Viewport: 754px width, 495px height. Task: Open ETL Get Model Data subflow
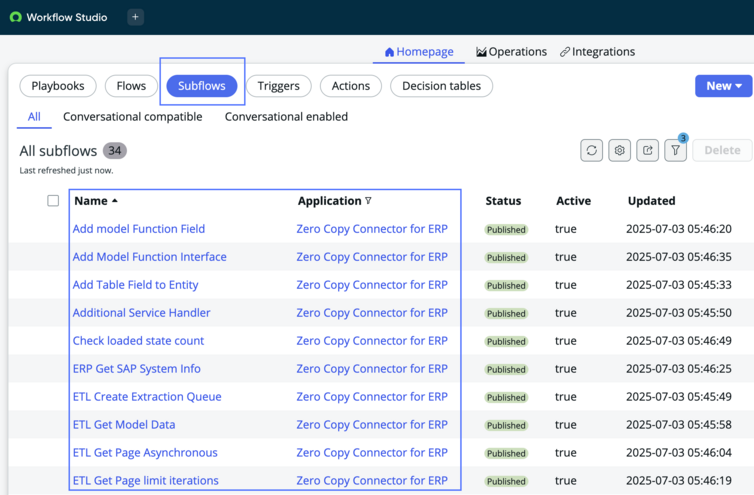(x=124, y=424)
